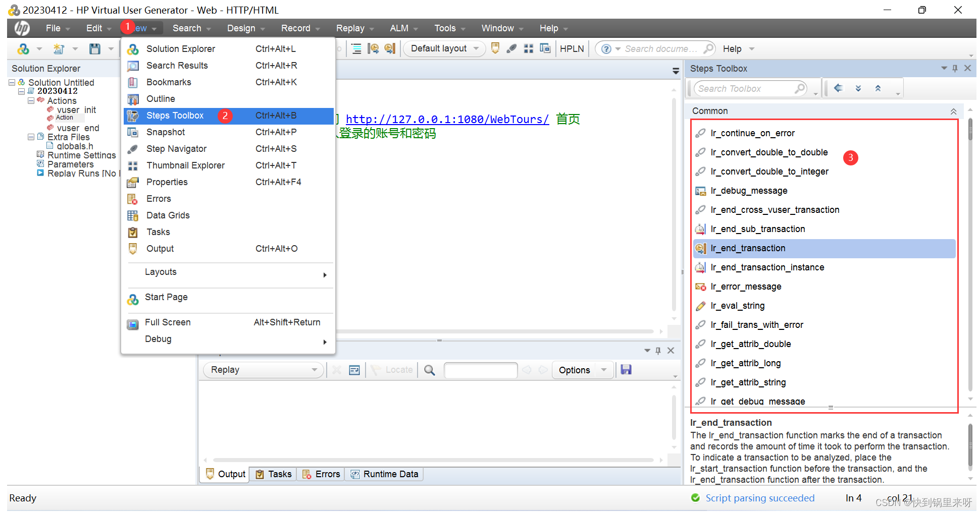This screenshot has width=980, height=512.
Task: Click the expand all double-chevron icon
Action: 858,88
